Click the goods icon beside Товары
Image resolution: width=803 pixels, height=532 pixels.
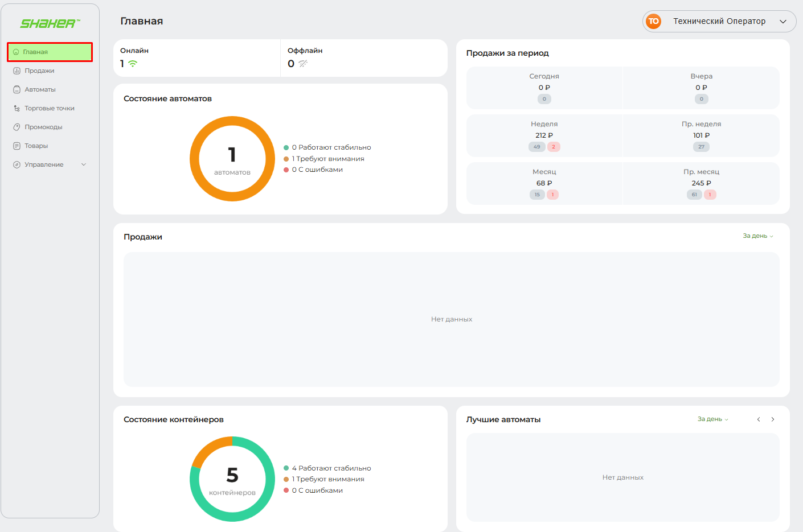point(17,146)
